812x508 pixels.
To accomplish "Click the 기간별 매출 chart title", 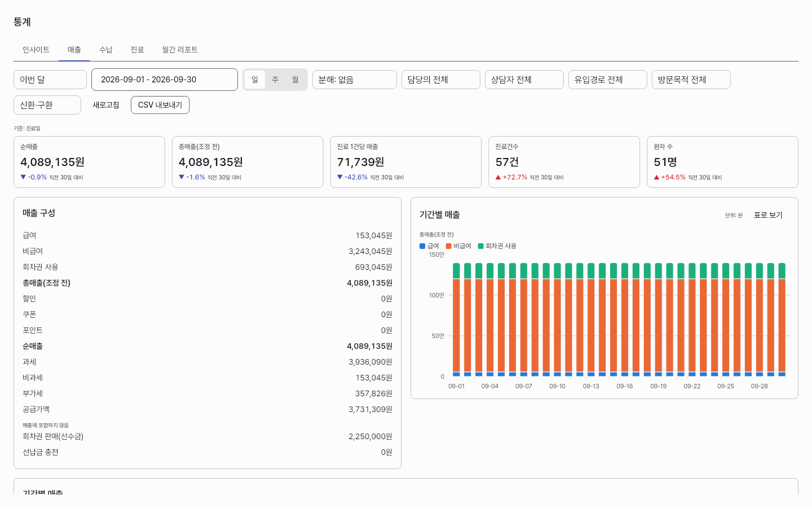I will pos(440,215).
